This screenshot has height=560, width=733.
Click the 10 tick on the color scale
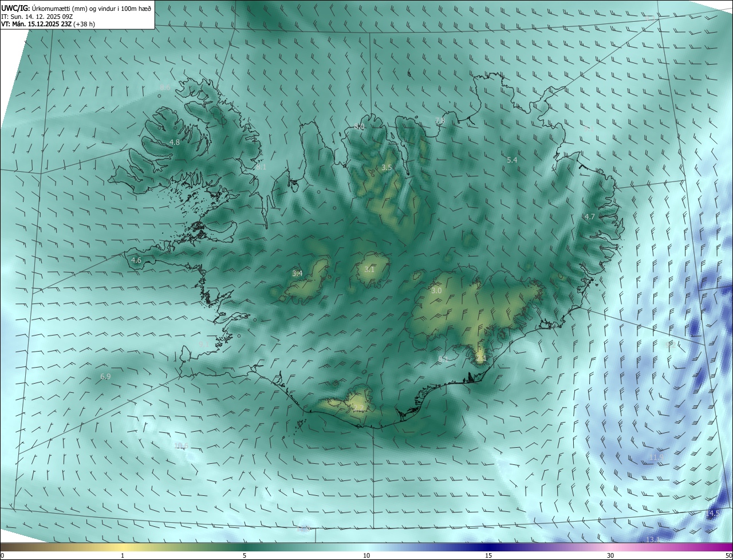366,555
